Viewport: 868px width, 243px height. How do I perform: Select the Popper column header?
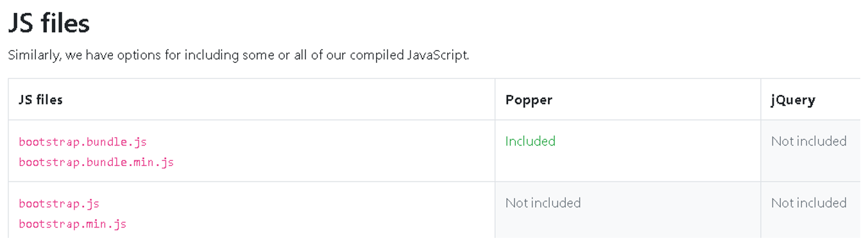click(529, 99)
